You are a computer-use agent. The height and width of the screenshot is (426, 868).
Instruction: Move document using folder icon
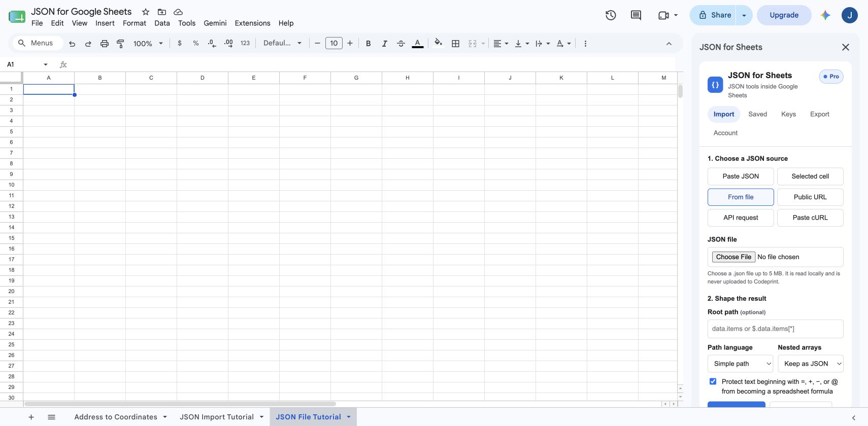click(162, 12)
